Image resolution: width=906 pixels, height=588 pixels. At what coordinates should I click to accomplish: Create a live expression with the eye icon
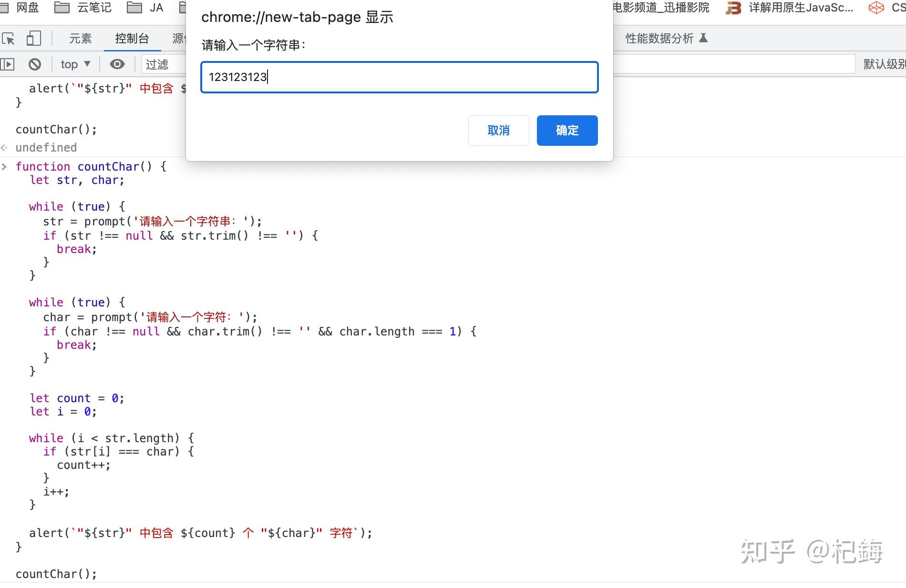click(117, 64)
